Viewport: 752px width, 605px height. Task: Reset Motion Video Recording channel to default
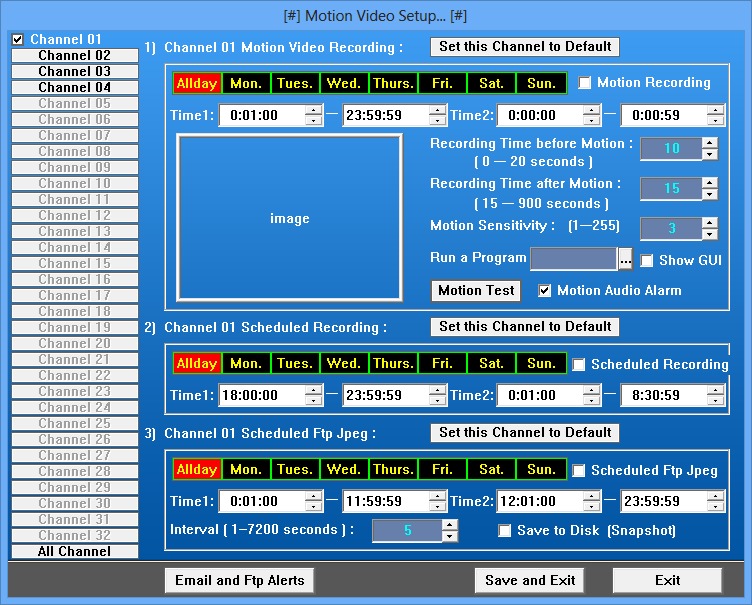pyautogui.click(x=525, y=47)
